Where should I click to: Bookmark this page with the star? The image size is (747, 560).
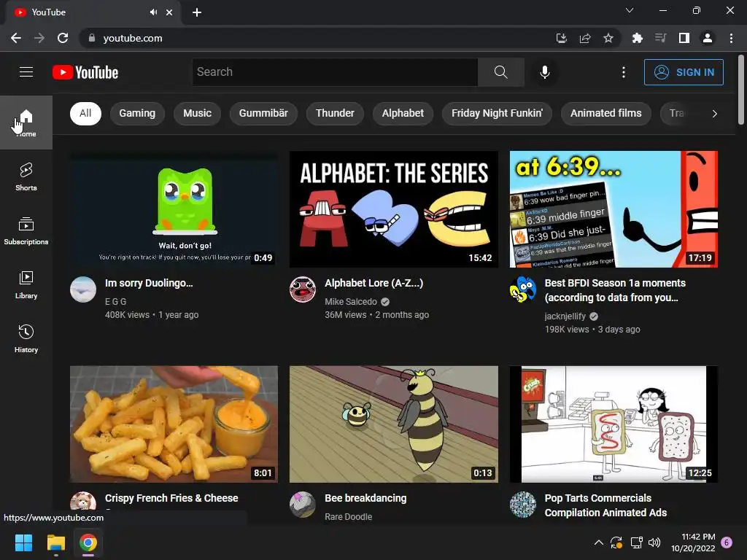point(608,38)
